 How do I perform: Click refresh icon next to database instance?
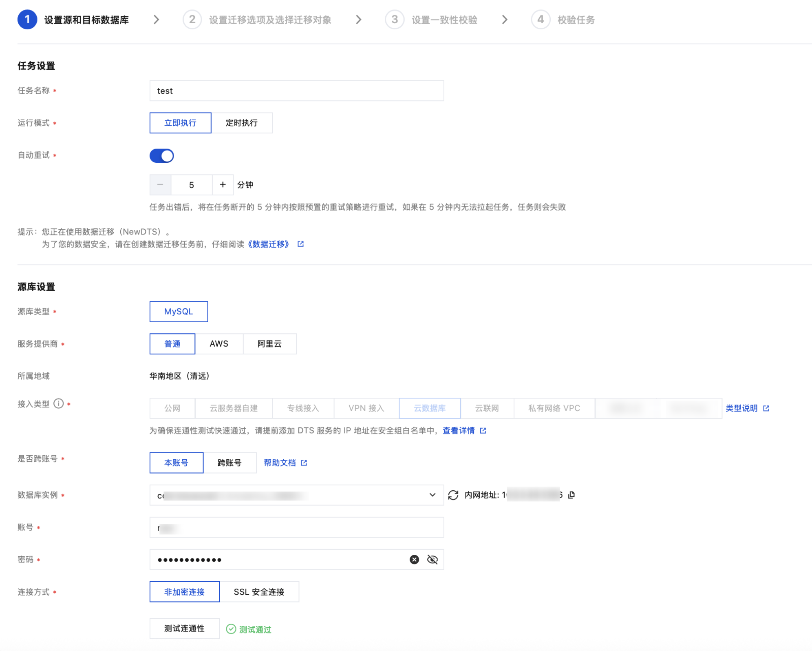click(x=453, y=495)
